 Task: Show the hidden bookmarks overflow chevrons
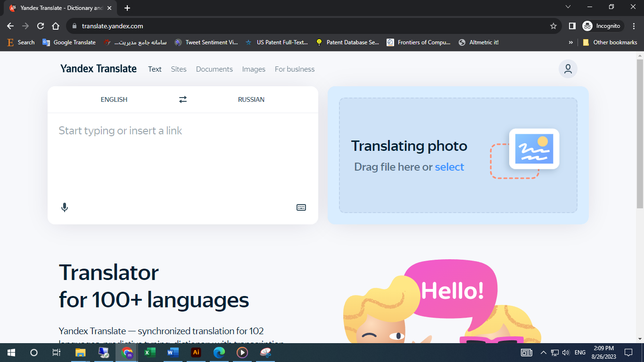571,42
